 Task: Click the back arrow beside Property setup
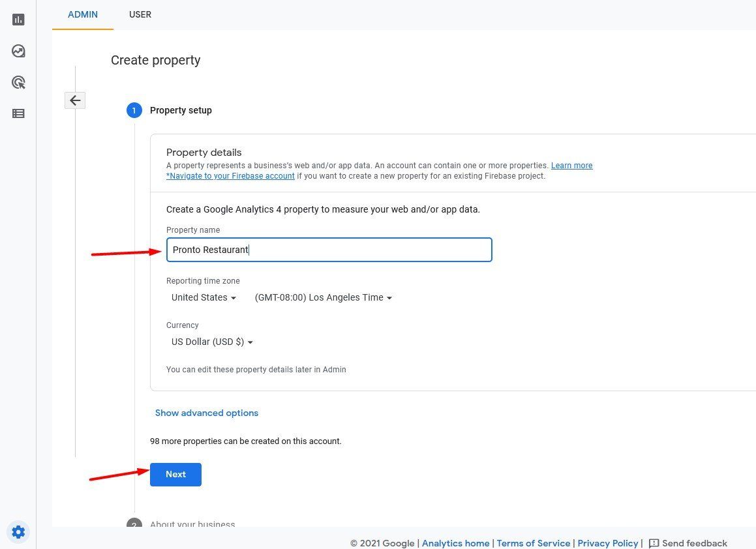pyautogui.click(x=75, y=100)
